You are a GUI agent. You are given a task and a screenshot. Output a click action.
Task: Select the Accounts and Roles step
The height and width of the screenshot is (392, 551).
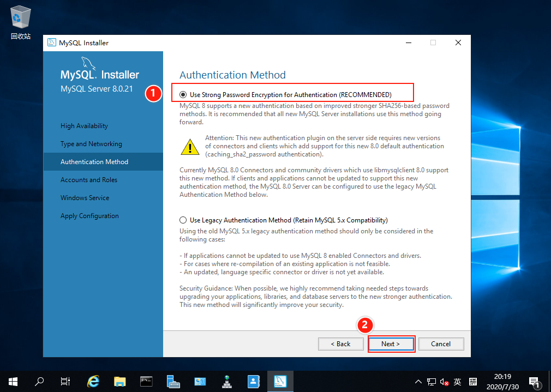(89, 179)
